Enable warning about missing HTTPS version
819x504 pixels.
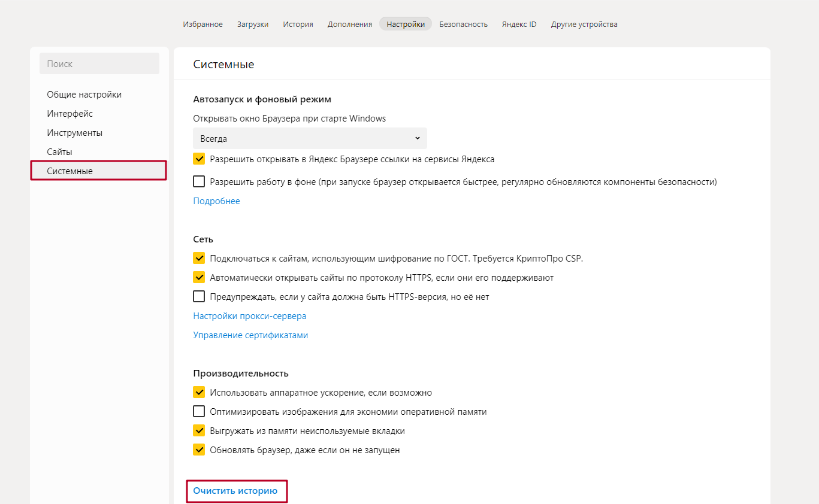click(199, 297)
